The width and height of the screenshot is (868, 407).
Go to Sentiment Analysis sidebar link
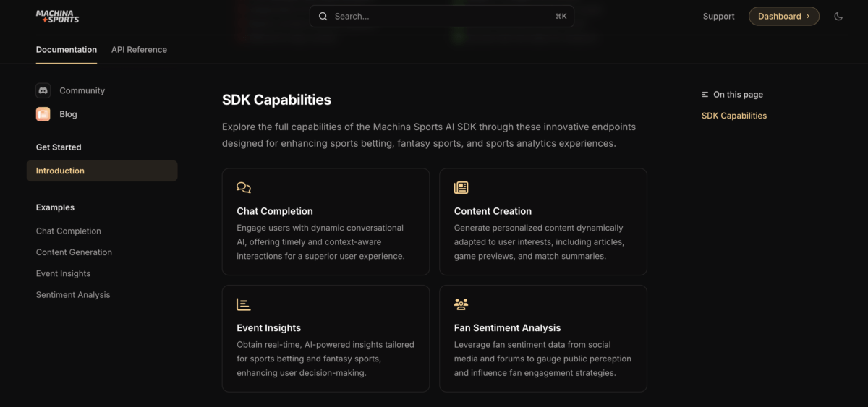(x=73, y=295)
